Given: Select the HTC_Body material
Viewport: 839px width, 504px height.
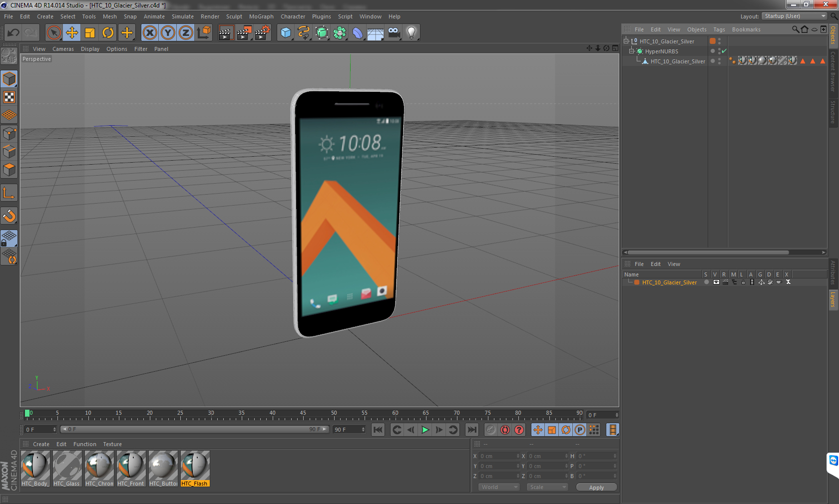Looking at the screenshot, I should click(x=35, y=469).
